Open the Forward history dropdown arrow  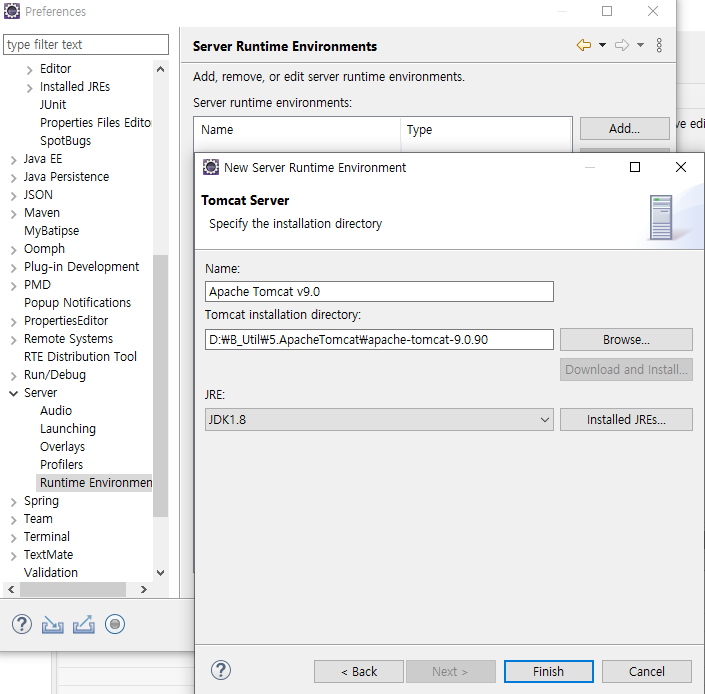[641, 45]
